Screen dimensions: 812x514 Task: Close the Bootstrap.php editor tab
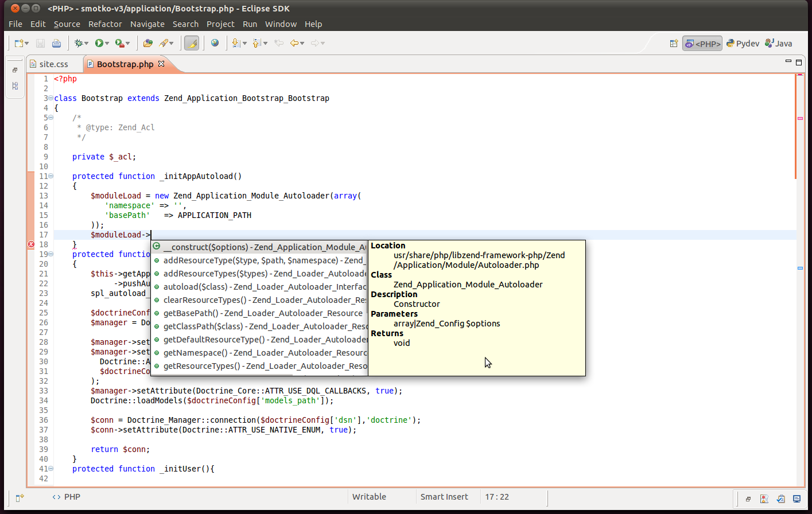click(161, 64)
